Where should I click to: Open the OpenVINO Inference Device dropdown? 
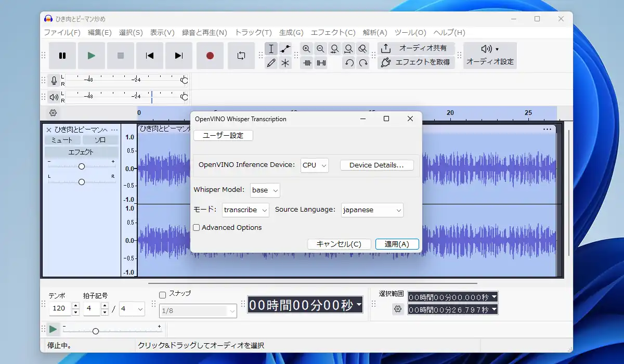(315, 165)
